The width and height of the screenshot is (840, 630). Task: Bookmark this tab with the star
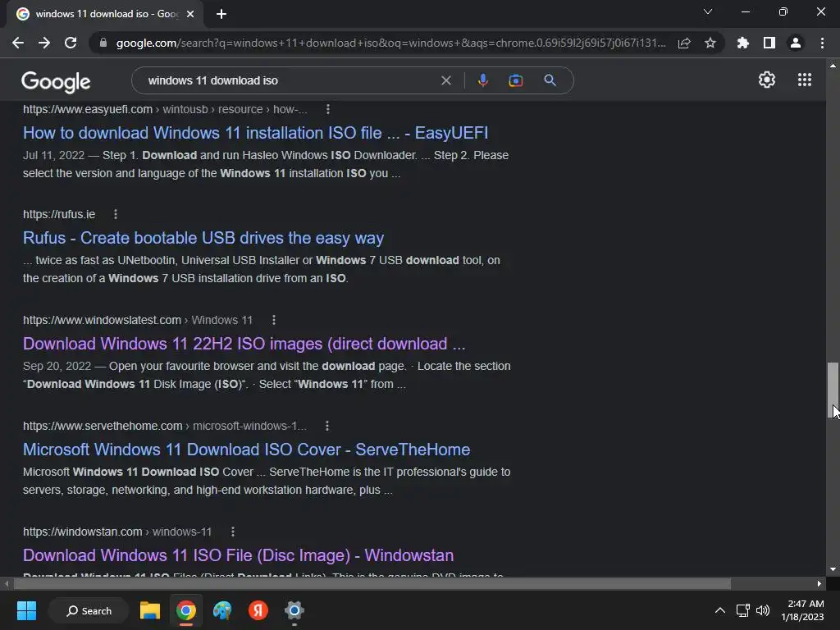(x=710, y=43)
